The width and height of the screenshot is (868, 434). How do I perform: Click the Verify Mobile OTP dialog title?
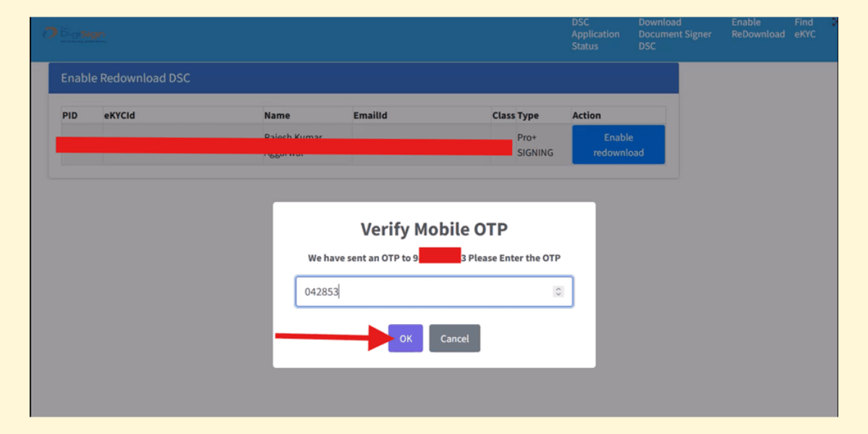click(x=434, y=229)
